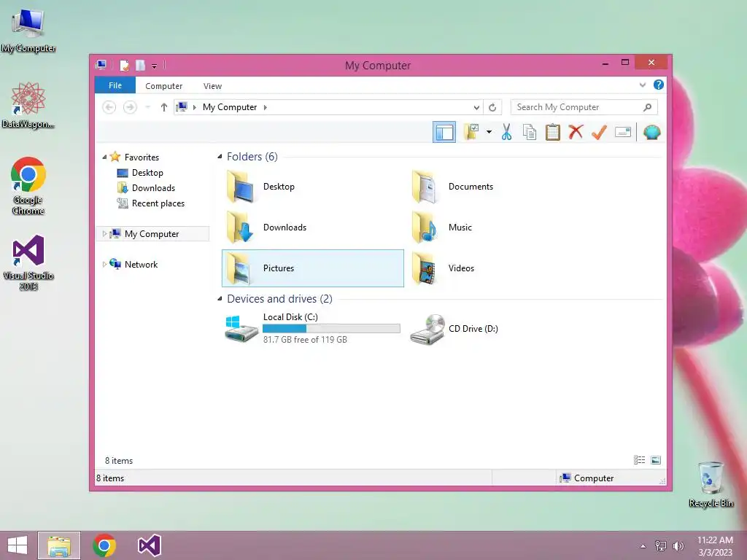Open the address bar history dropdown

pos(476,108)
